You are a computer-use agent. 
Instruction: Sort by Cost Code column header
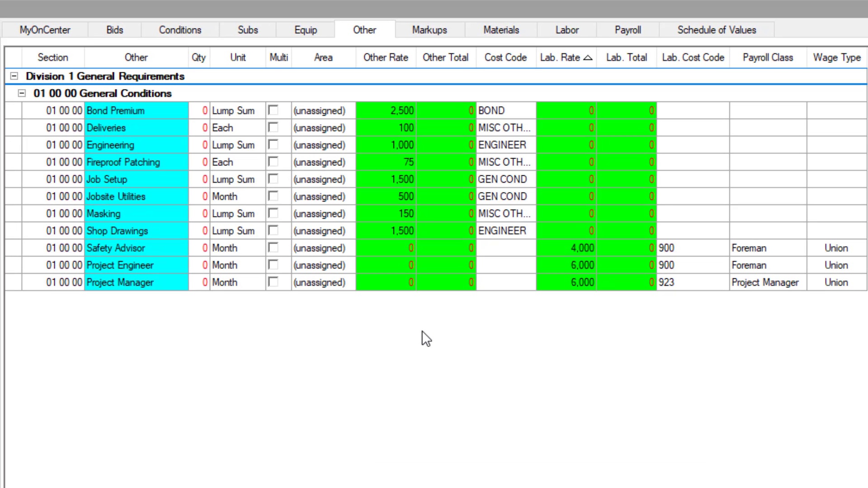point(505,57)
